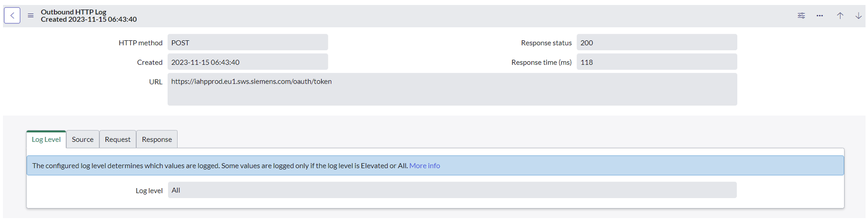The image size is (868, 221).
Task: Click the Log level field showing All
Action: 452,190
